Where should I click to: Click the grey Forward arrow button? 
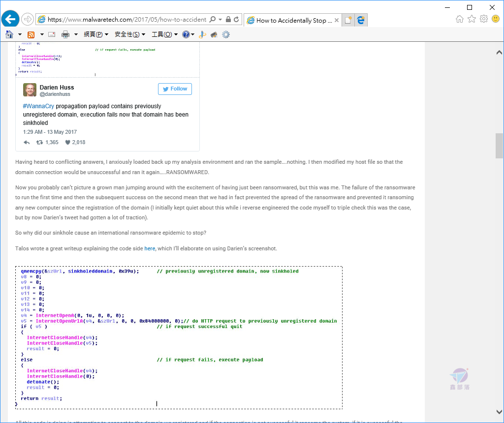(28, 19)
